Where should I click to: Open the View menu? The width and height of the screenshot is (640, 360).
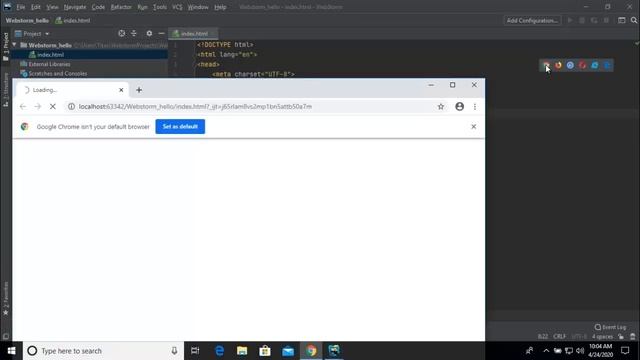[x=52, y=7]
